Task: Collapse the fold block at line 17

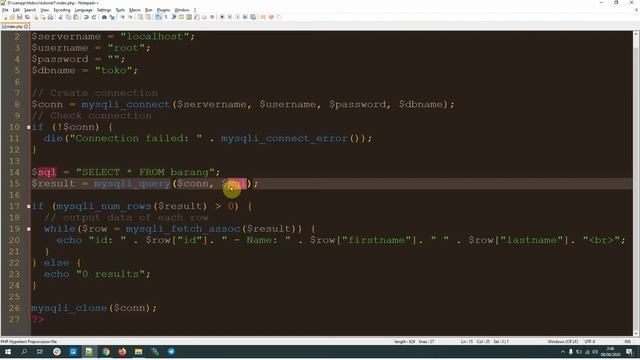Action: (29, 206)
